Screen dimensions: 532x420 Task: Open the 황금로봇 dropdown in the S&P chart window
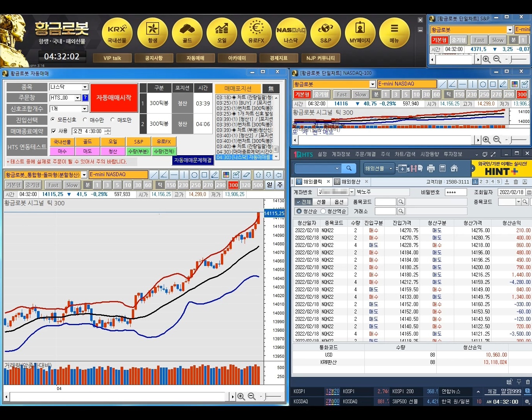click(x=510, y=30)
